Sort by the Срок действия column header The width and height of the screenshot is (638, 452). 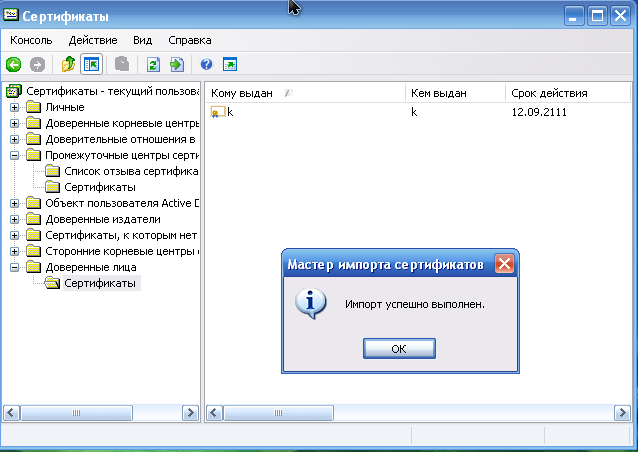pos(568,93)
